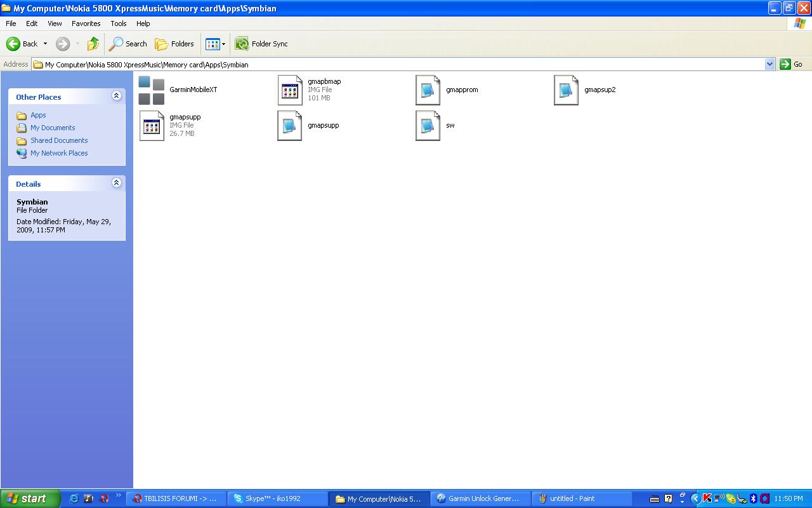This screenshot has width=812, height=508.
Task: Click Safely Remove Hardware tray icon
Action: tap(742, 498)
